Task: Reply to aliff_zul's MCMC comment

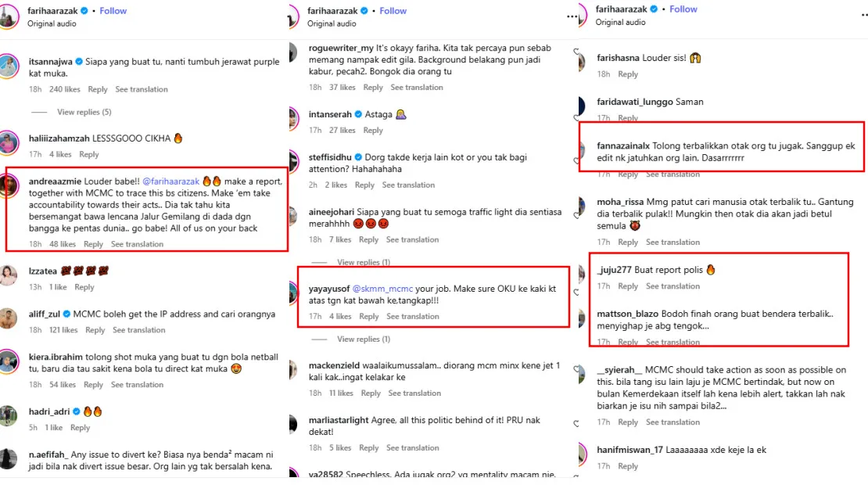Action: click(x=95, y=330)
